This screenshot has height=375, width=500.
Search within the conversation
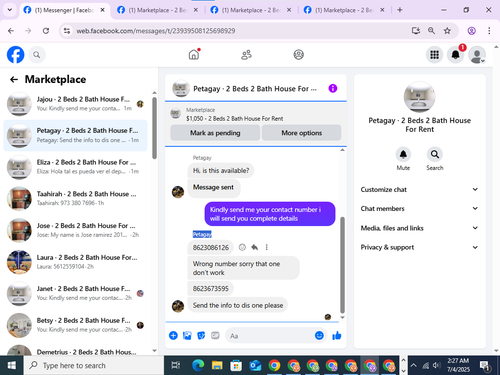click(435, 155)
